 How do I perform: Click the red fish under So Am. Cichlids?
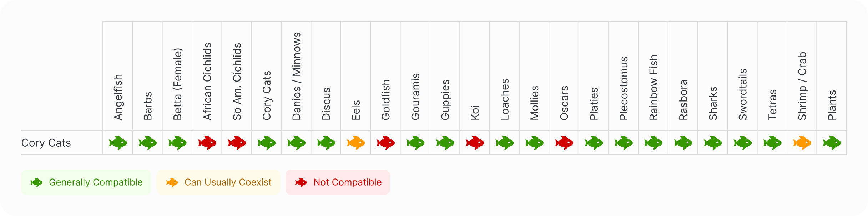(237, 143)
